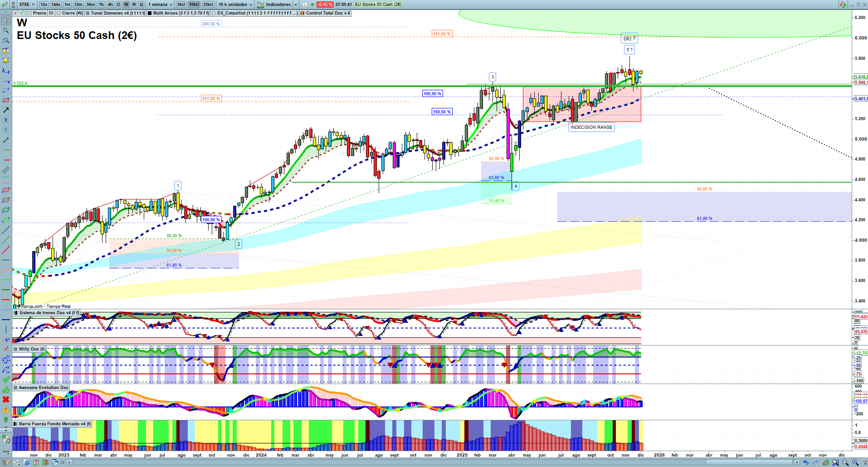Viewport: 868px width, 467px height.
Task: Choose the yellow warning triangle marker
Action: pos(6,409)
